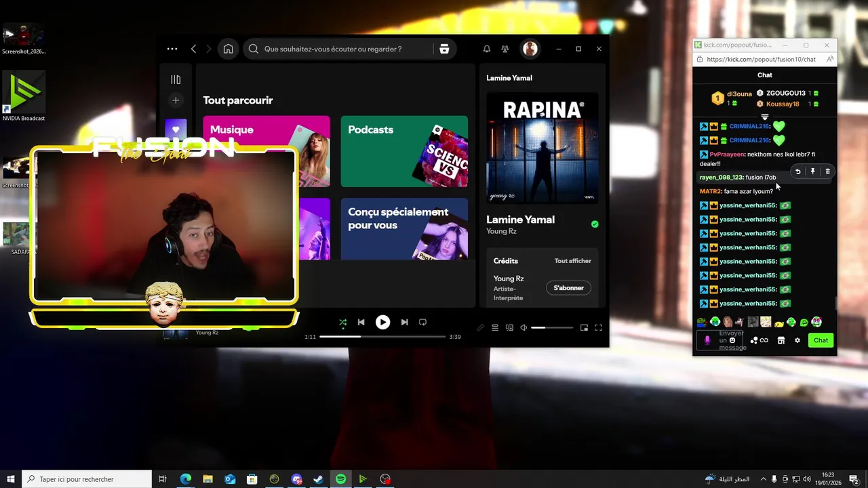Click the purple microphone chat icon
Viewport: 868px width, 488px height.
[x=707, y=340]
